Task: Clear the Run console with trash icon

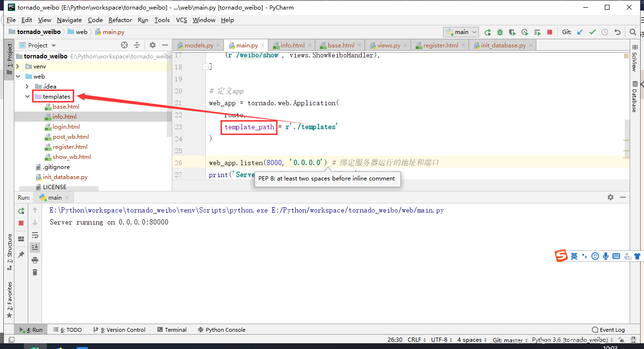Action: pyautogui.click(x=35, y=272)
